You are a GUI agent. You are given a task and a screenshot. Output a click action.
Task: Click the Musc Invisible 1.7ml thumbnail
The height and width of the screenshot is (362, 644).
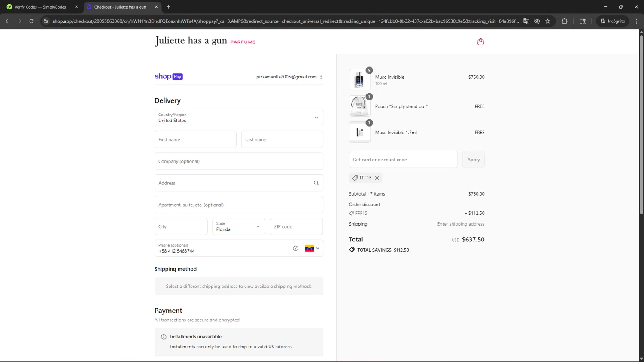coord(360,132)
